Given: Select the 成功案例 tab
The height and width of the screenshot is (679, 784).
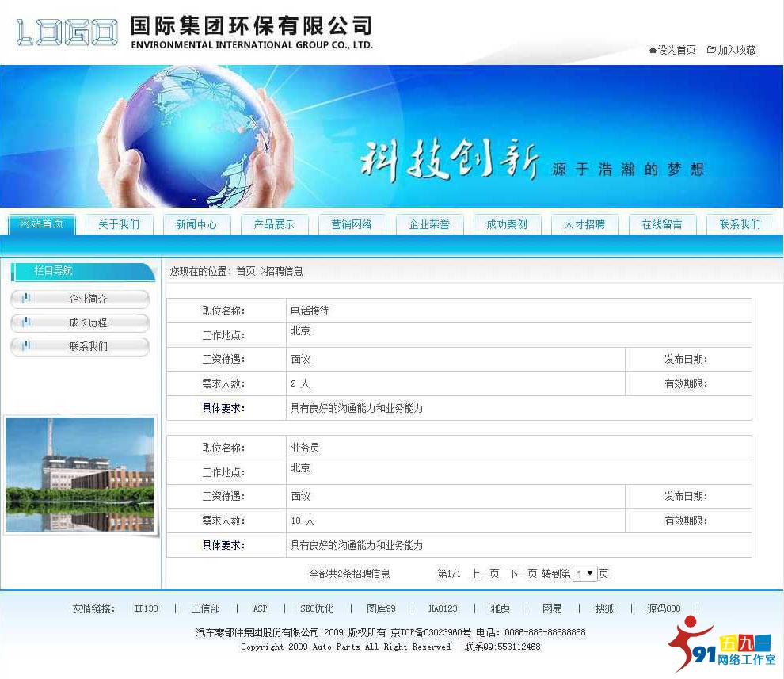Looking at the screenshot, I should (507, 224).
